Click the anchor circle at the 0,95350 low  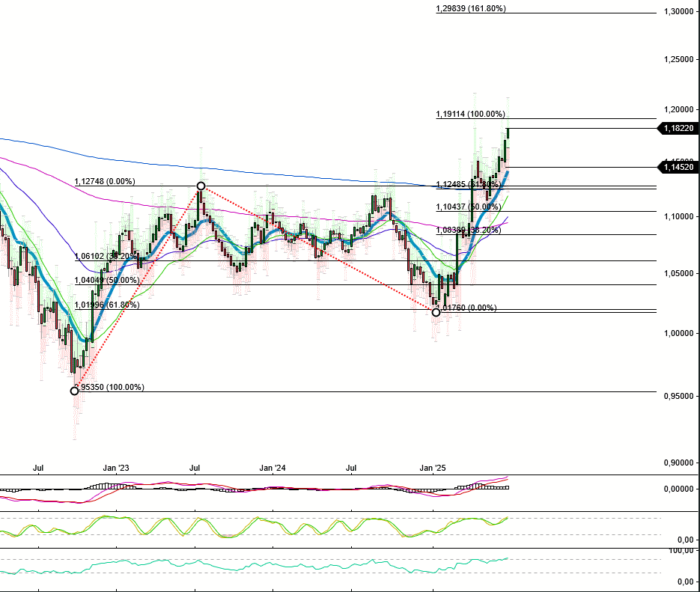(x=74, y=391)
